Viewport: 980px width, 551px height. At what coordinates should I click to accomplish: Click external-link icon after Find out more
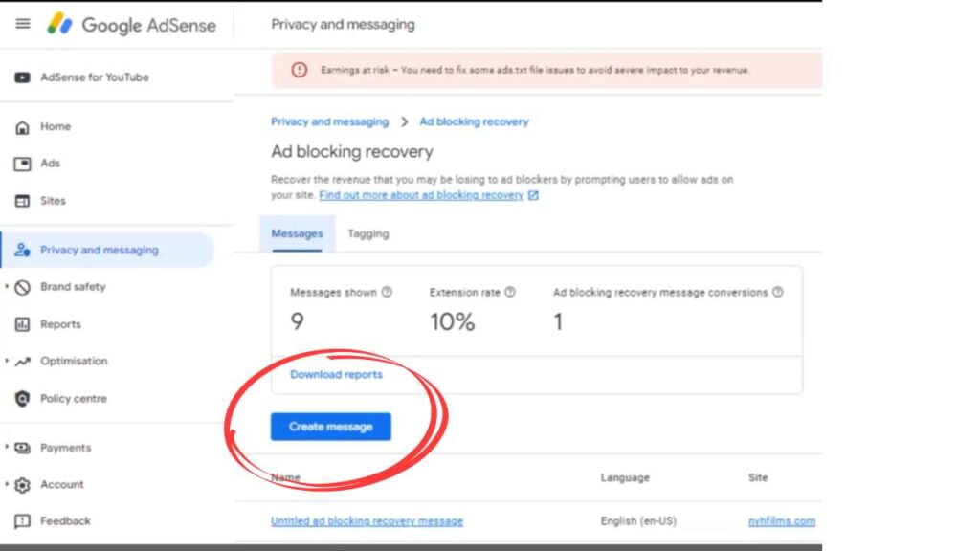(x=533, y=195)
